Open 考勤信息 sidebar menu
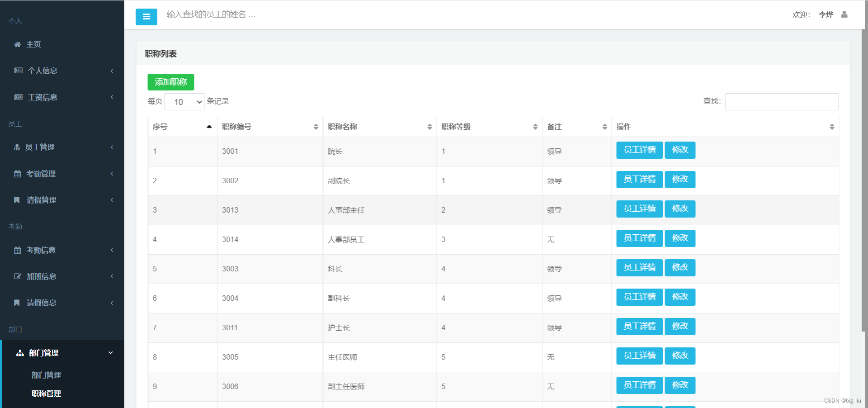The height and width of the screenshot is (408, 868). [62, 250]
